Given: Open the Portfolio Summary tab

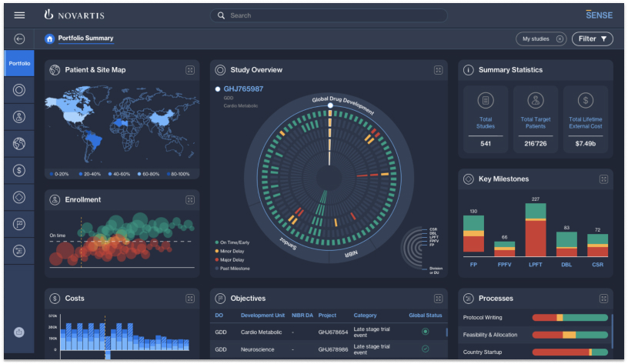Looking at the screenshot, I should [85, 38].
